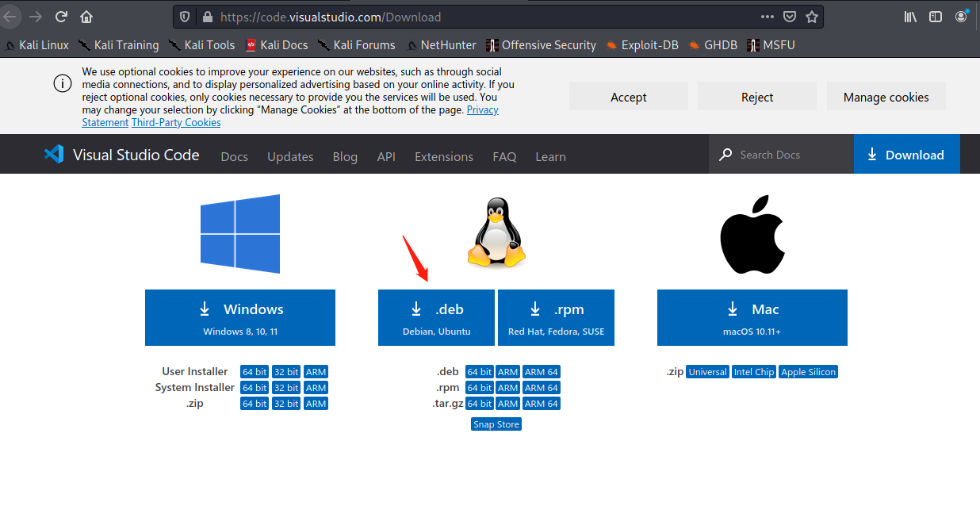Download macOS Universal .zip
This screenshot has width=980, height=510.
coord(708,372)
